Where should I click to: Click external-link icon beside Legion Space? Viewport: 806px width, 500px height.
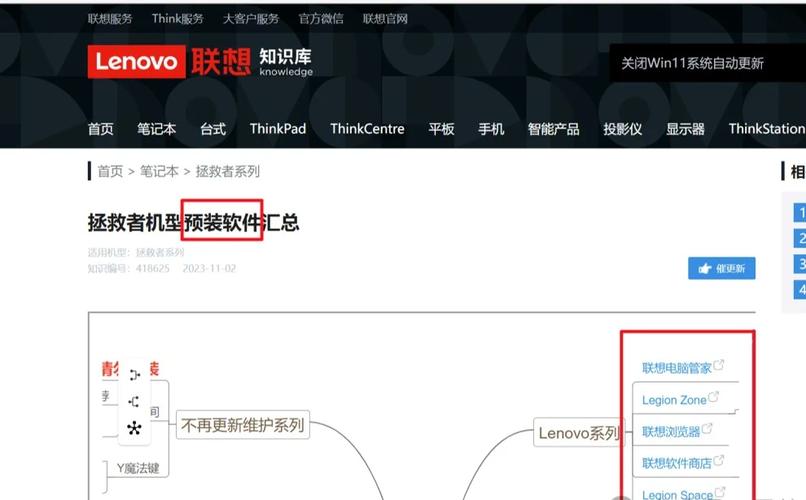[x=720, y=492]
